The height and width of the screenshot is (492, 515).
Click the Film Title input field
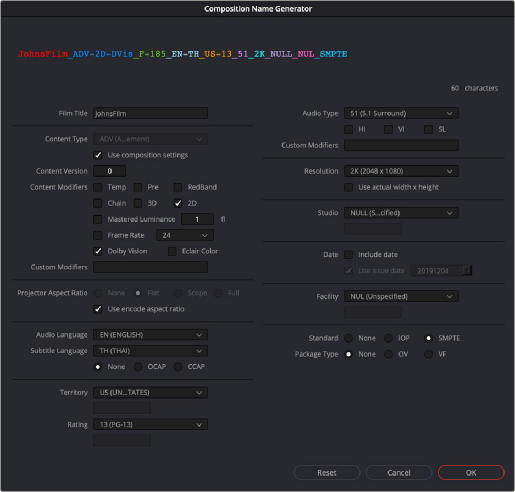coord(150,113)
